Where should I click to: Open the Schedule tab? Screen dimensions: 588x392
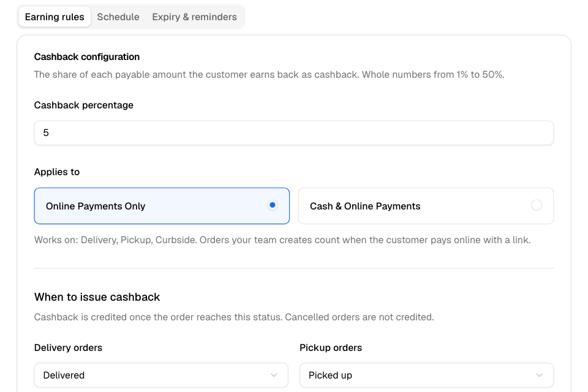point(118,17)
